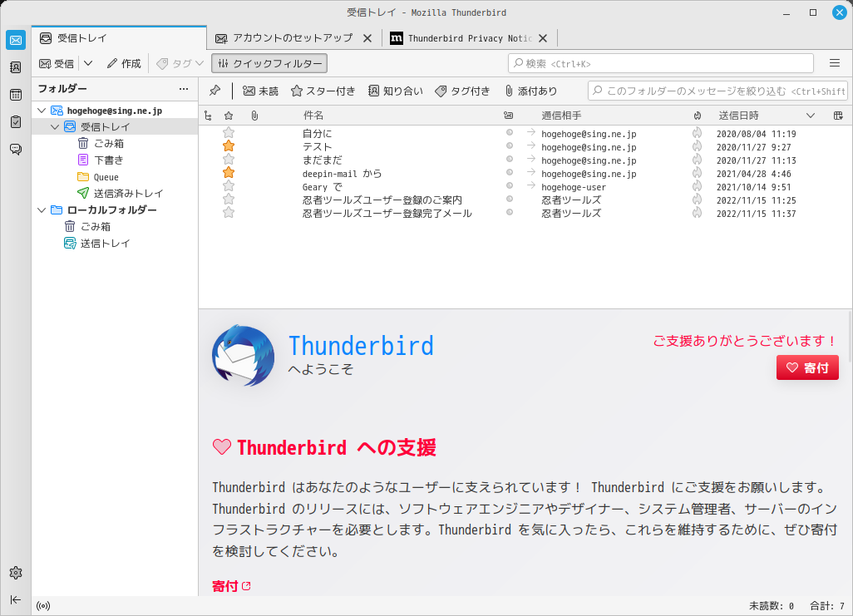Star the Geary で message
Screen dimensions: 853x616
click(x=229, y=186)
